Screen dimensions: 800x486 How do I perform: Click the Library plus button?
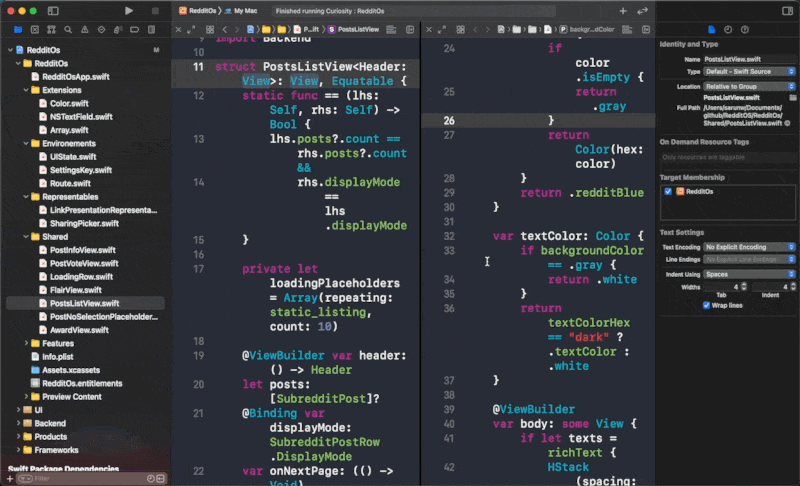[x=622, y=10]
